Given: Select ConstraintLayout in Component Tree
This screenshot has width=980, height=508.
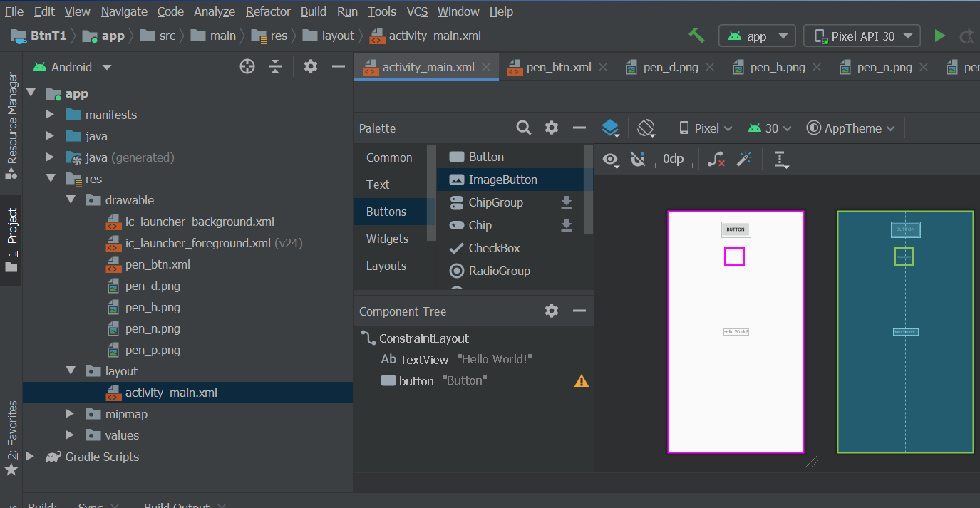Looking at the screenshot, I should tap(423, 338).
